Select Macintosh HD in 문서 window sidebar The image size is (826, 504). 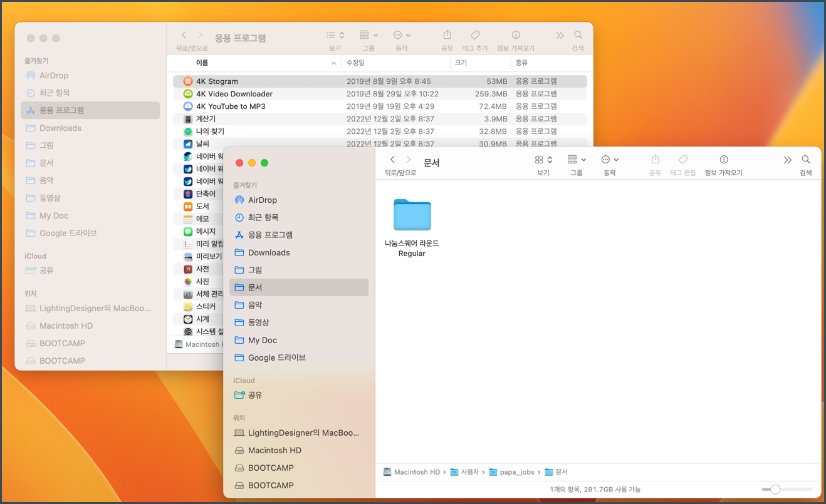click(299, 450)
